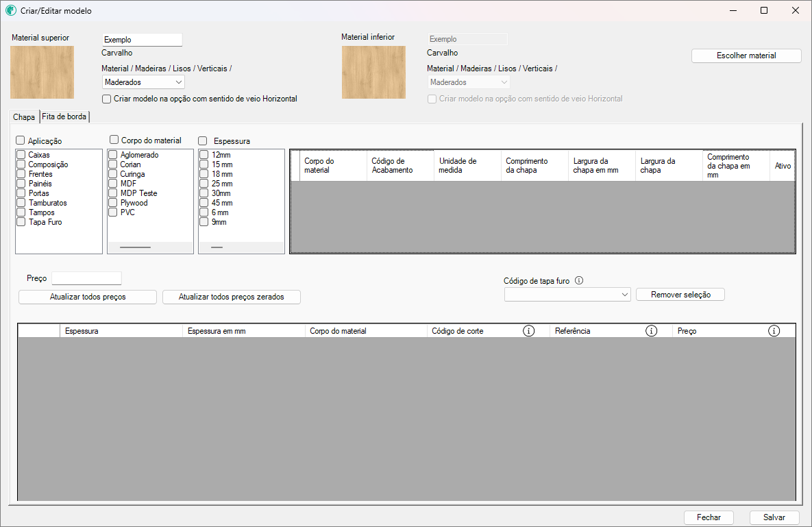
Task: Click info icon in Preço column header
Action: coord(774,331)
